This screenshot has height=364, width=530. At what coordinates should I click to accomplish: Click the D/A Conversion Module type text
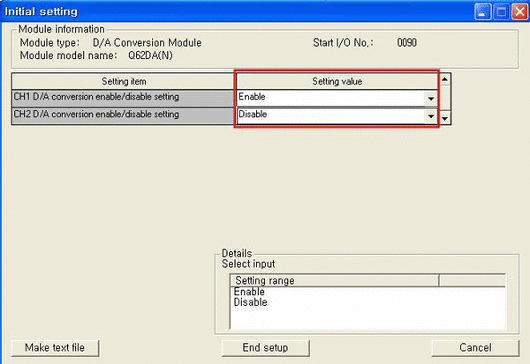pos(147,43)
